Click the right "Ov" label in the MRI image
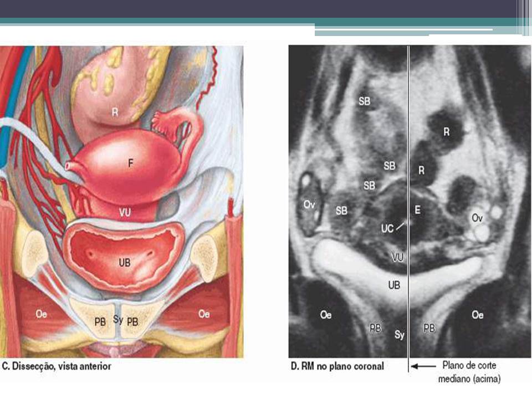This screenshot has width=532, height=399. tap(477, 218)
